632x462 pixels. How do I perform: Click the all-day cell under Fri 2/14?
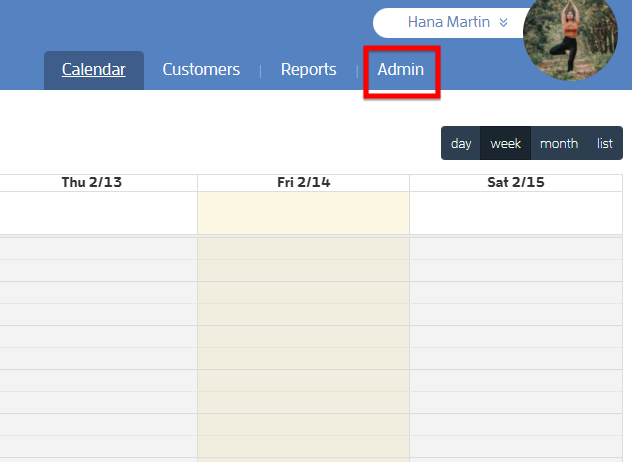tap(304, 213)
